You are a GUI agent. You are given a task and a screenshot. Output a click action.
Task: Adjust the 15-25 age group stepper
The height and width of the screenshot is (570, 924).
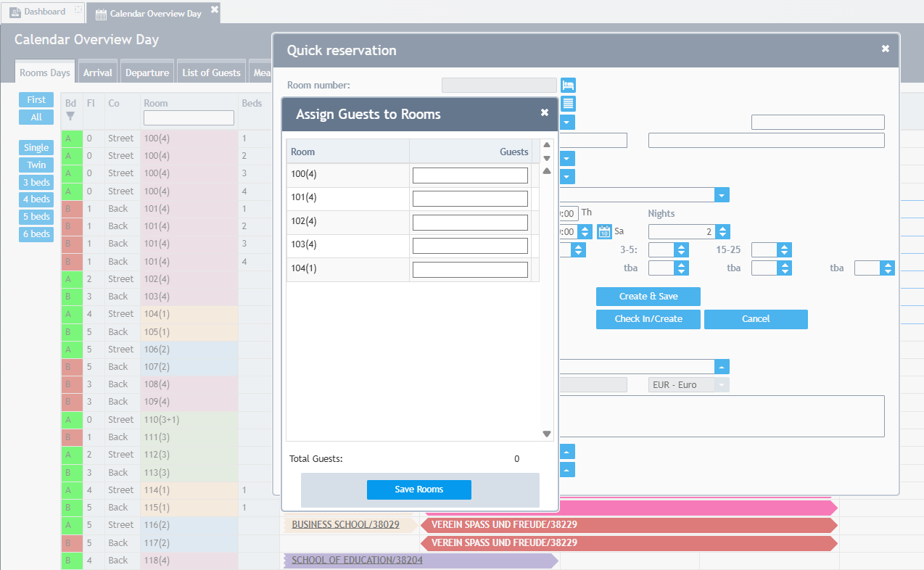pyautogui.click(x=784, y=249)
